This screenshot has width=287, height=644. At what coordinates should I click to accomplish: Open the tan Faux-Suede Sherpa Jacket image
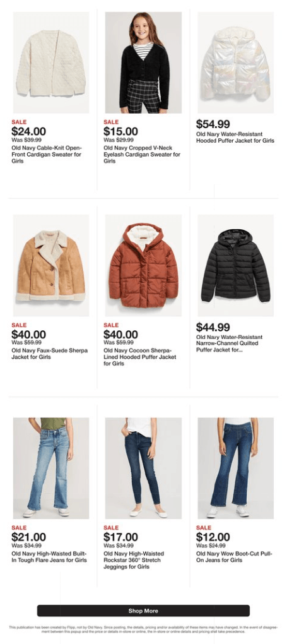click(x=51, y=265)
